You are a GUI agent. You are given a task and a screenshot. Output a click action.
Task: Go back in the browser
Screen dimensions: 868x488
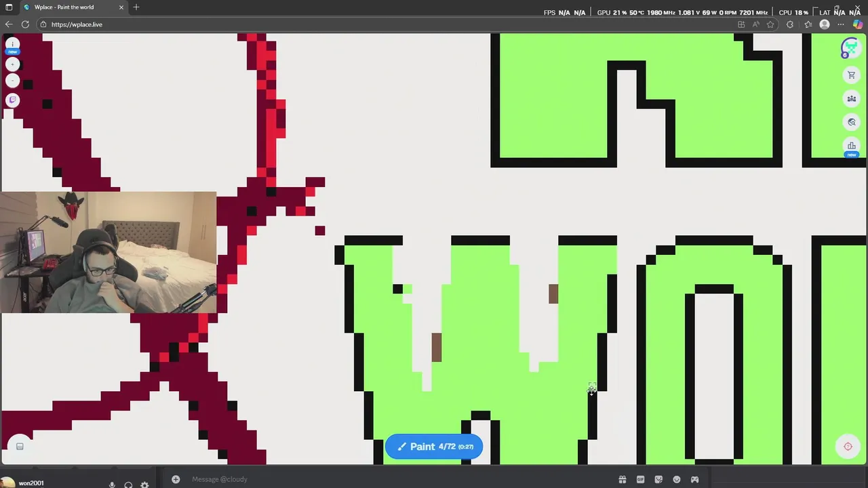pyautogui.click(x=9, y=24)
